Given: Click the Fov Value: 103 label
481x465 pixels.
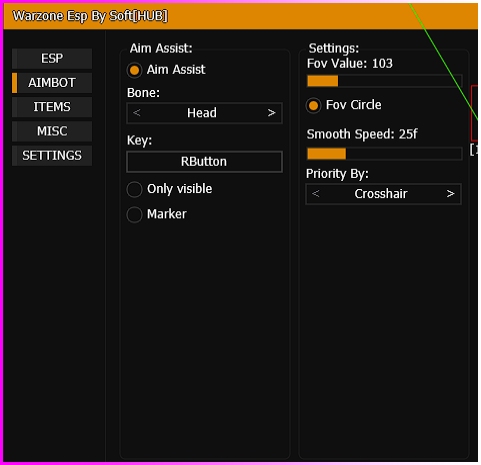Looking at the screenshot, I should 350,63.
